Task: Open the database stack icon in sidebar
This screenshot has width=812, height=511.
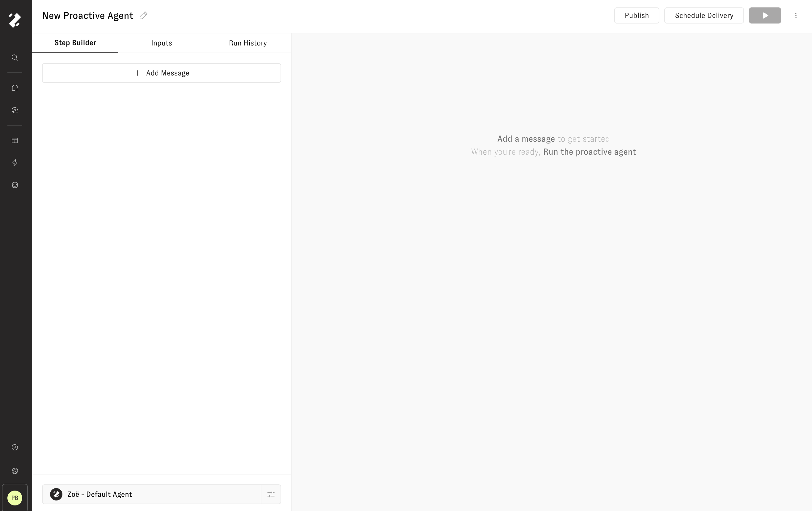Action: pyautogui.click(x=15, y=185)
